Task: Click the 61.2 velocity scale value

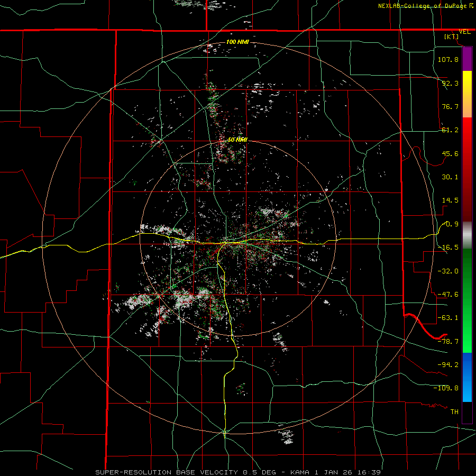Action: pos(450,130)
